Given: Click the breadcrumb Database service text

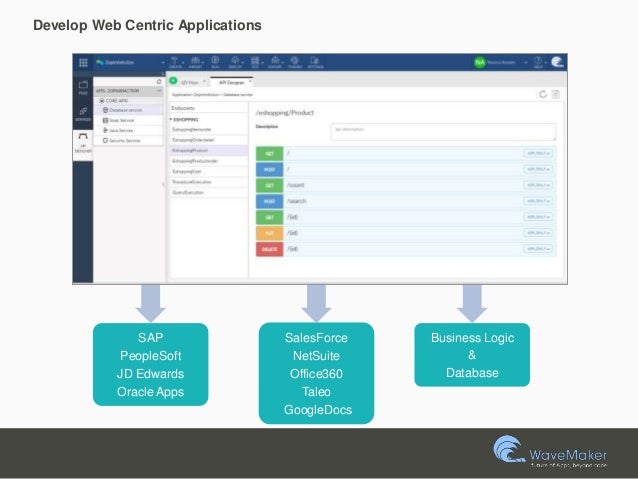Looking at the screenshot, I should 238,94.
